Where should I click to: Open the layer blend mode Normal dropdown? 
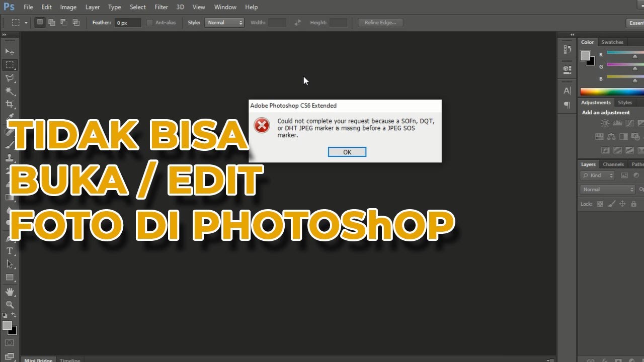coord(608,190)
